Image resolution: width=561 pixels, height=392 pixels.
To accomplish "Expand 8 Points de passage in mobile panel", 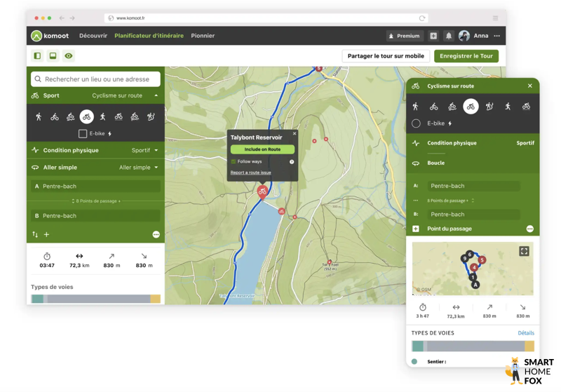I will [450, 201].
